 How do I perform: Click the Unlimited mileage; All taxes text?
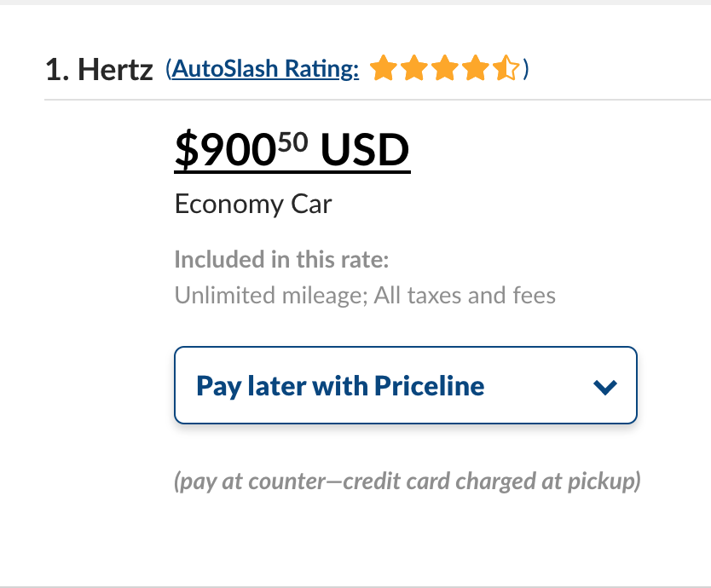(x=365, y=296)
